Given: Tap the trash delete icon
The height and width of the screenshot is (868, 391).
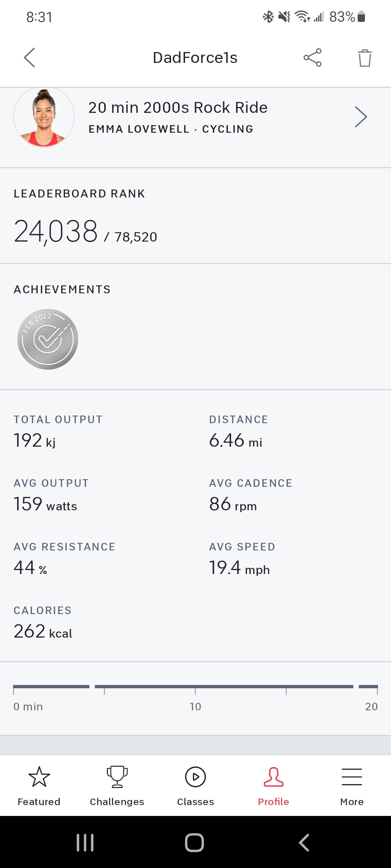Looking at the screenshot, I should (x=365, y=58).
